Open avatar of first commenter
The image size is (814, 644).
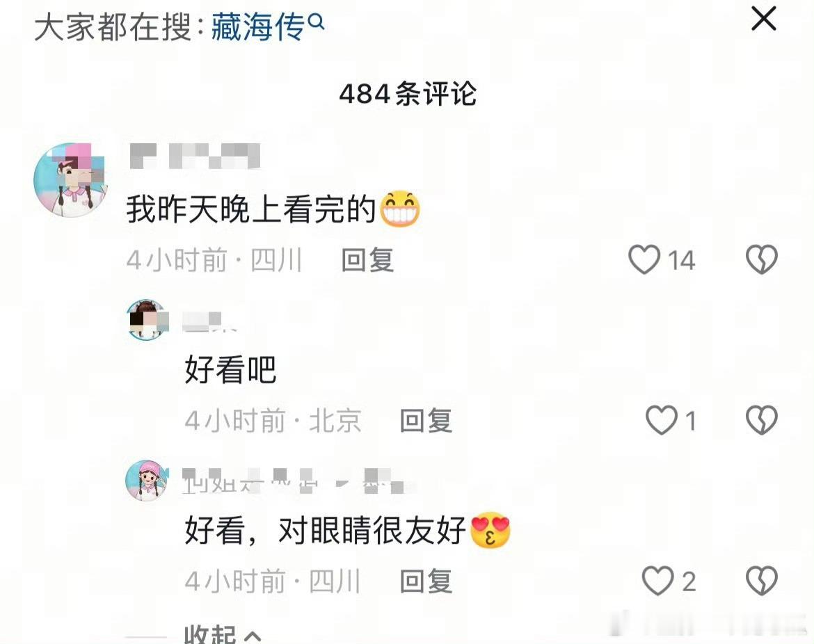[70, 179]
